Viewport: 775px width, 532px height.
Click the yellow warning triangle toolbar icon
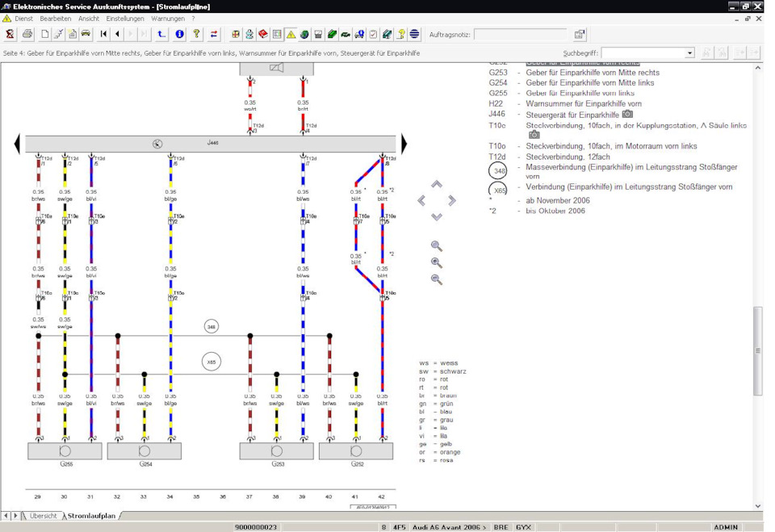(291, 34)
